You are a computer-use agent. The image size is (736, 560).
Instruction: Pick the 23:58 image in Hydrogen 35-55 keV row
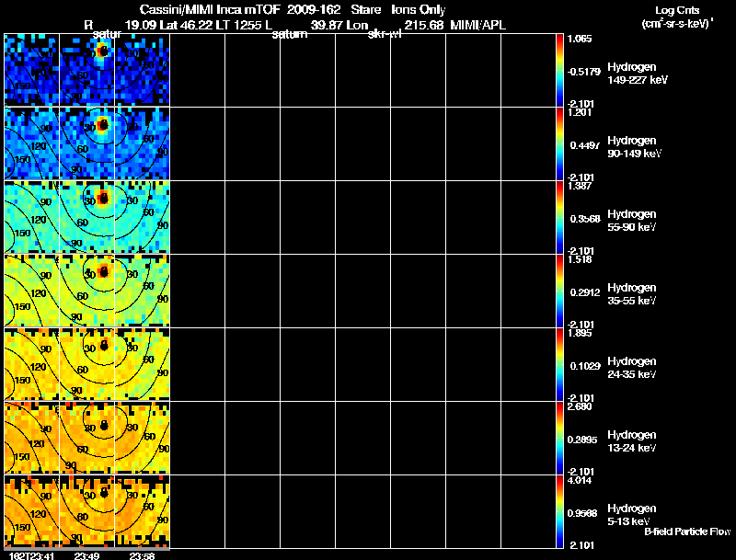tap(143, 291)
